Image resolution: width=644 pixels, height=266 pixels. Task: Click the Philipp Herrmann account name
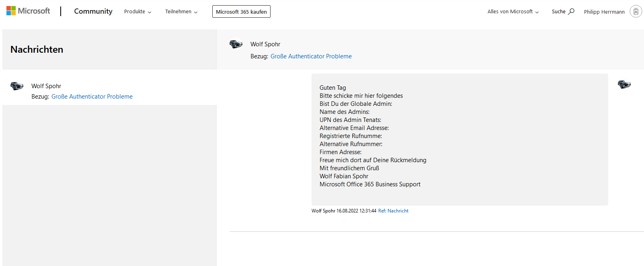click(604, 12)
